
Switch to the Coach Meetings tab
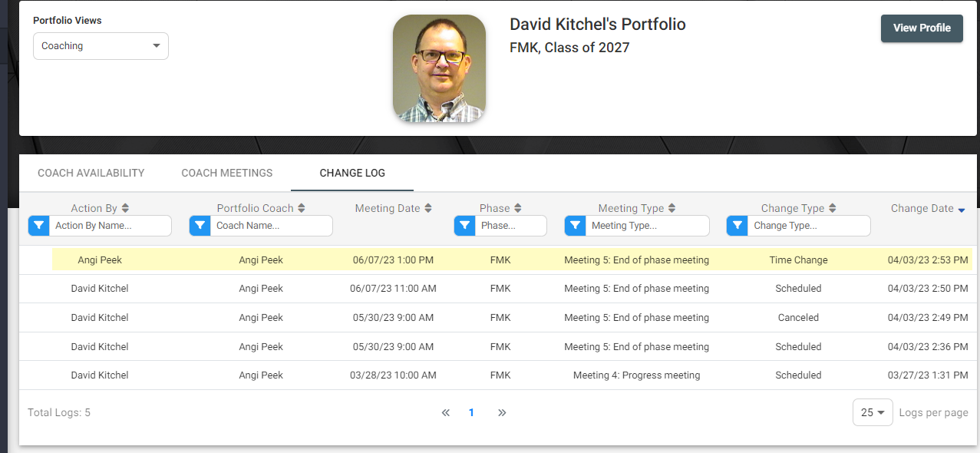(227, 173)
